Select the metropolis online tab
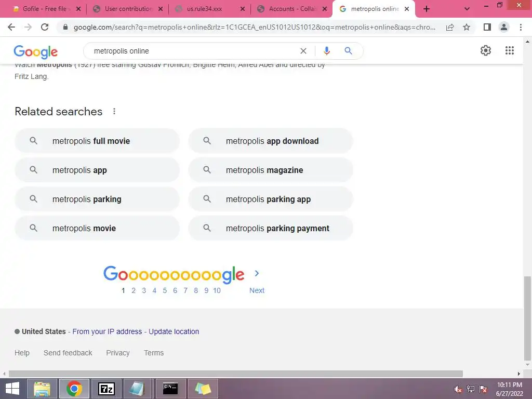Screen dimensions: 532x399 coord(373,9)
